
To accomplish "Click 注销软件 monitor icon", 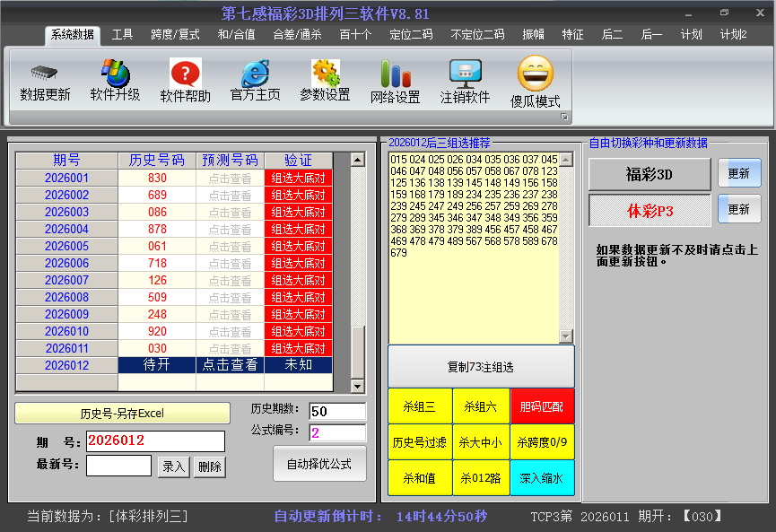I will pyautogui.click(x=465, y=74).
